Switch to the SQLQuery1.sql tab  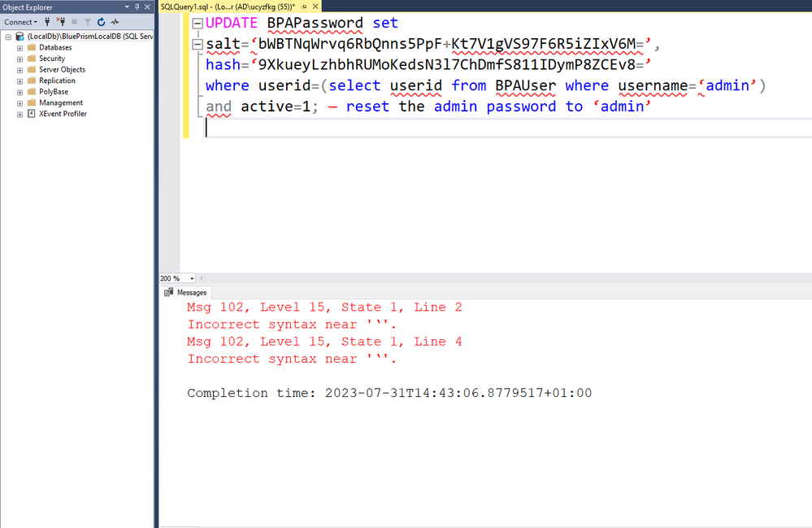pos(228,7)
